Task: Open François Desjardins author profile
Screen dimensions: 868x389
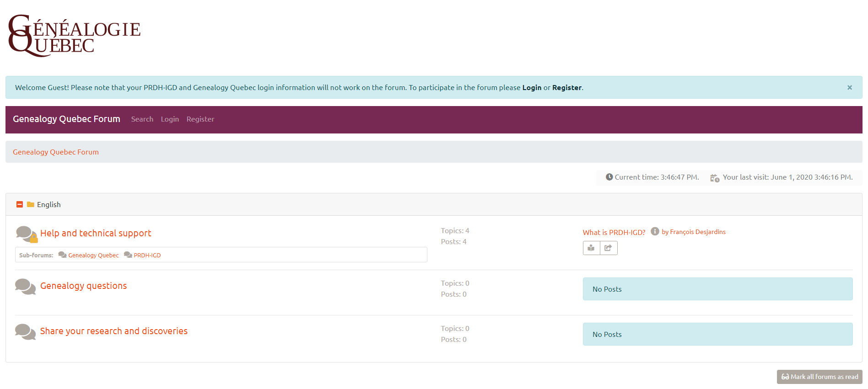Action: [698, 232]
